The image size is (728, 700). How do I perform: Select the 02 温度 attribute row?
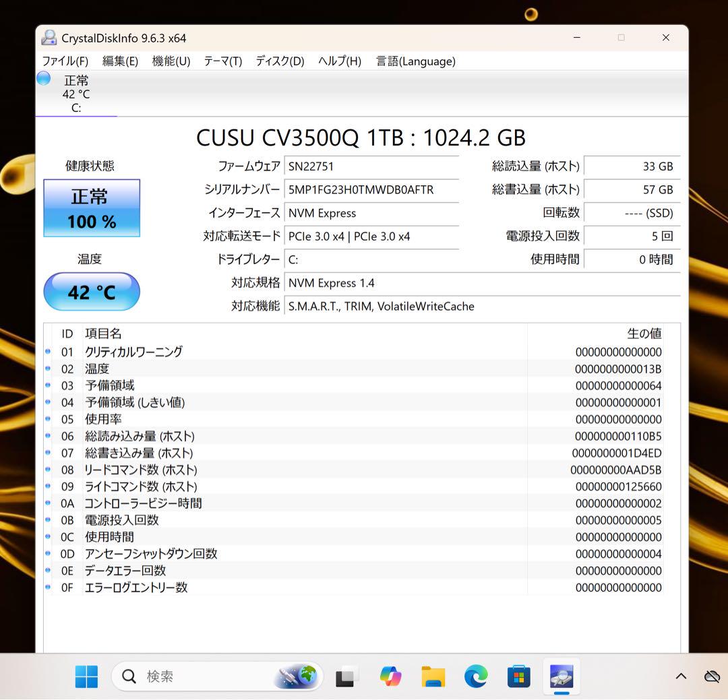click(354, 369)
